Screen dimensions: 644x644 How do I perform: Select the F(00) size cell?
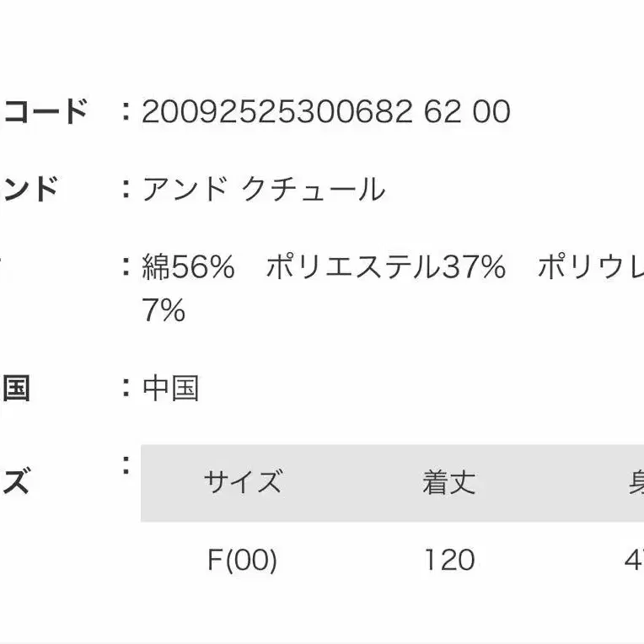pos(242,560)
